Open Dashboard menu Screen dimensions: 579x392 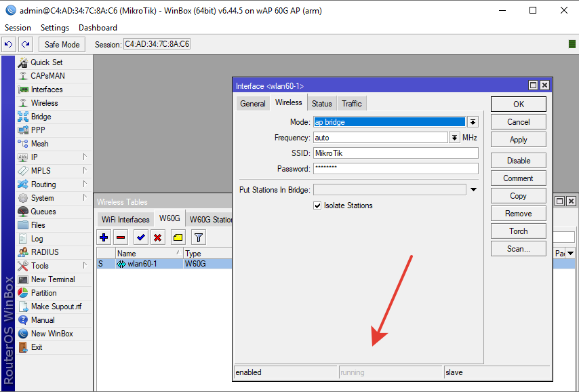tap(98, 28)
